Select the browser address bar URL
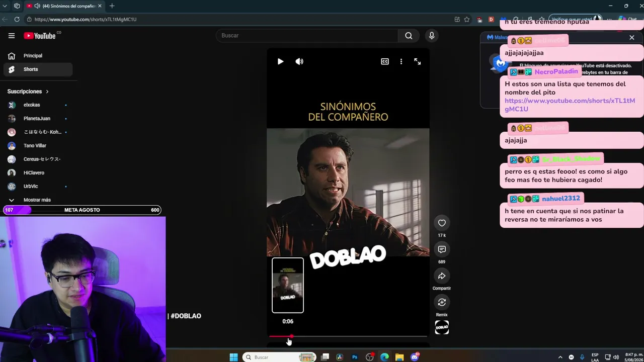This screenshot has width=644, height=362. [x=86, y=19]
